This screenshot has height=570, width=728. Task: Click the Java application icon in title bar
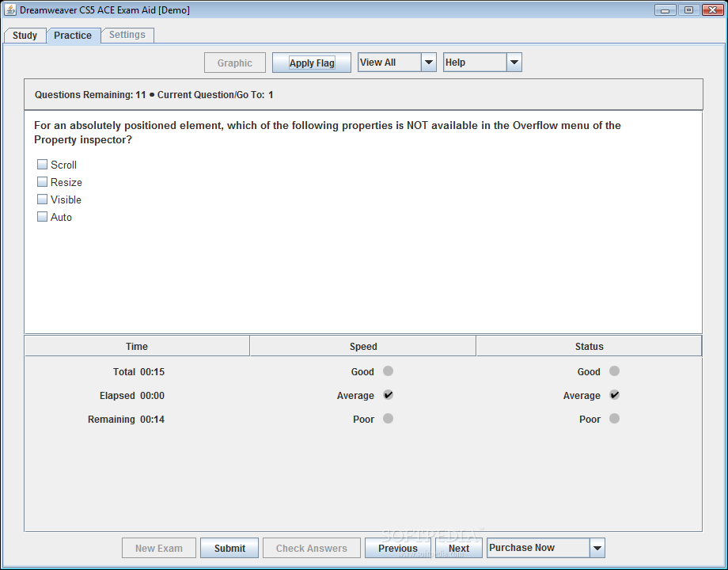tap(10, 9)
